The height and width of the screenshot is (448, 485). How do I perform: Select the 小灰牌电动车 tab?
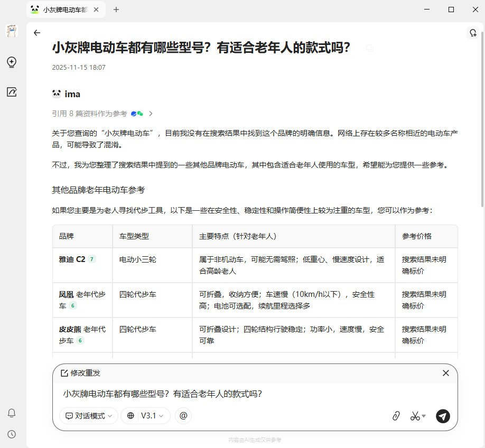pyautogui.click(x=66, y=10)
